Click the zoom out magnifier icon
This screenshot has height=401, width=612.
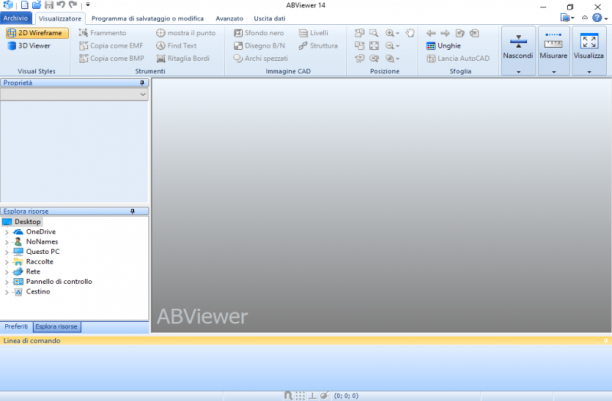click(390, 46)
